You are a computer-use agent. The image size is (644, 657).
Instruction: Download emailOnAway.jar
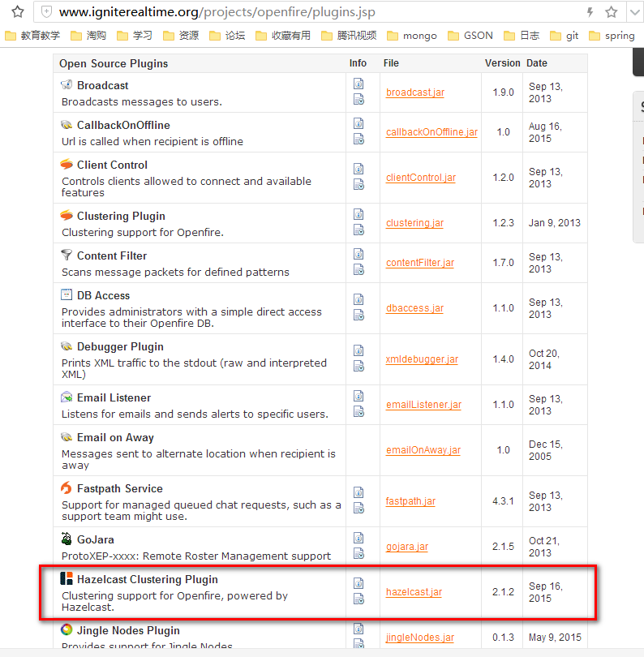pos(423,450)
